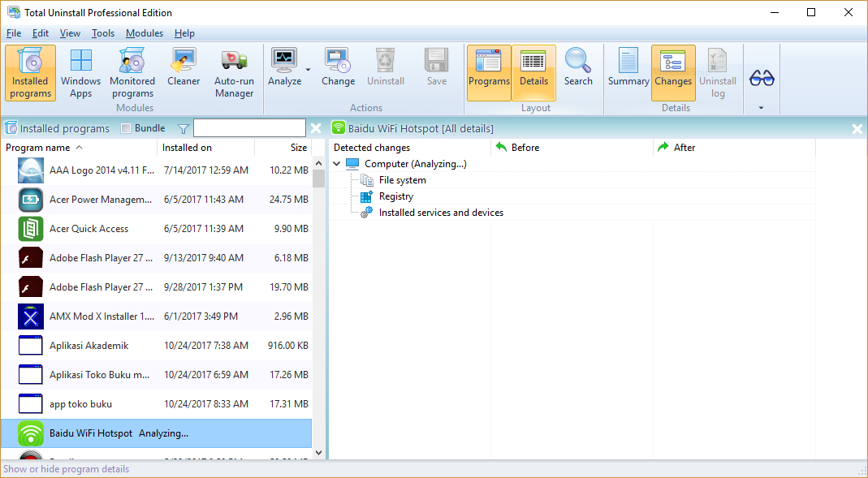Click the AAA Logo 2014 program icon
This screenshot has width=868, height=478.
pos(30,170)
